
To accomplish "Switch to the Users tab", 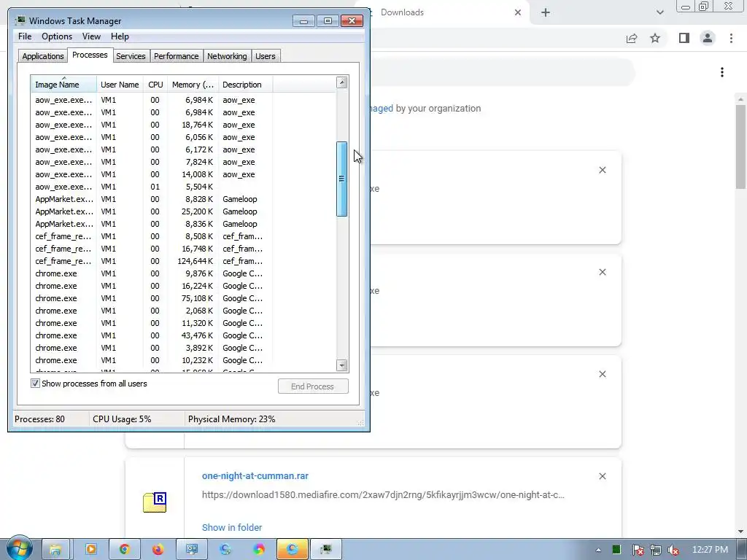I will coord(265,56).
